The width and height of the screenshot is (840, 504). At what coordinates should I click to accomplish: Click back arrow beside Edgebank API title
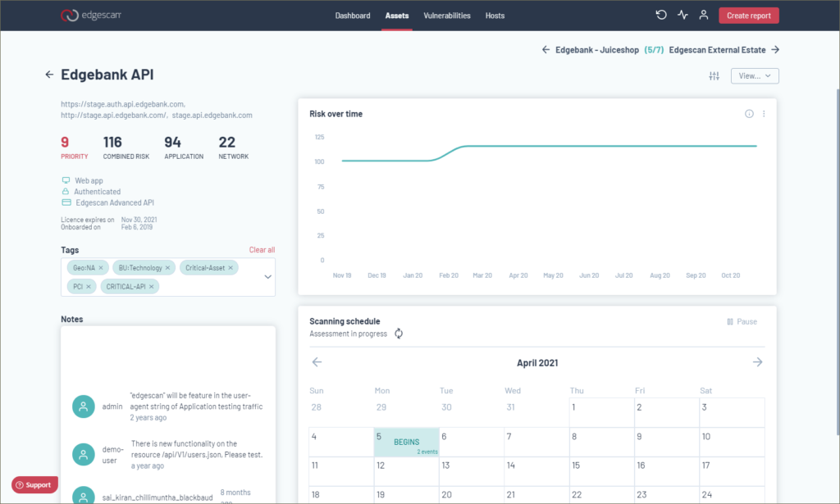[49, 75]
